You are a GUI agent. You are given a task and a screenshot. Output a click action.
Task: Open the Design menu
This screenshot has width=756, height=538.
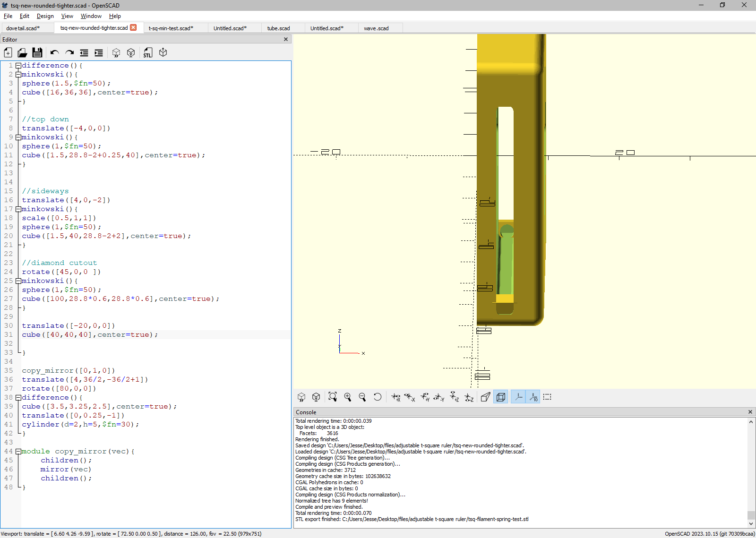pos(45,16)
